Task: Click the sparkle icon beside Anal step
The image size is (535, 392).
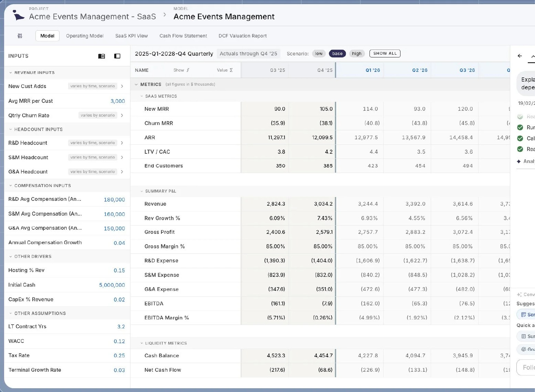Action: [519, 161]
